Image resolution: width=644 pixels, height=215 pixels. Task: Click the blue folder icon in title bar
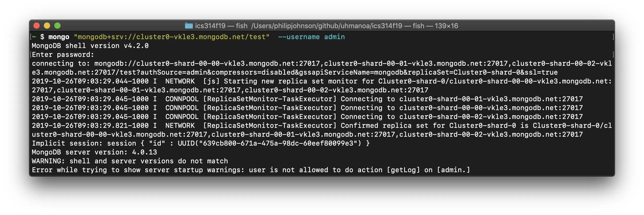[x=189, y=26]
